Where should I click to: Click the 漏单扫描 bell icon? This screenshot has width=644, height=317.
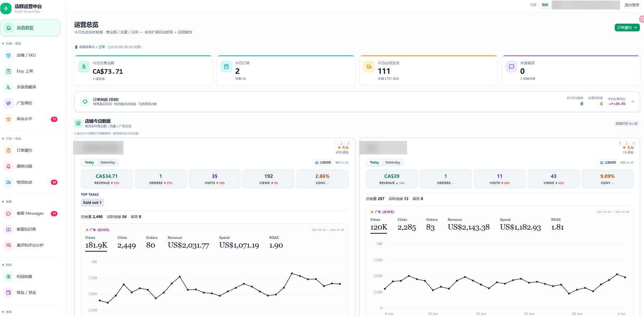[9, 167]
